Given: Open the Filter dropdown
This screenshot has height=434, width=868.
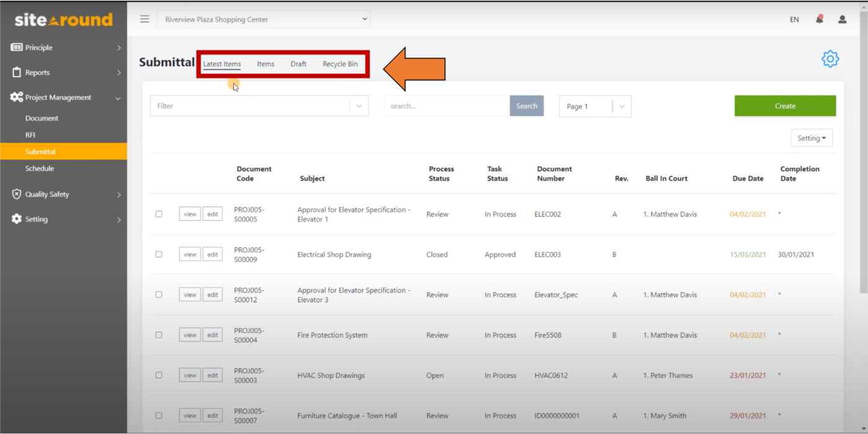Looking at the screenshot, I should pos(259,106).
